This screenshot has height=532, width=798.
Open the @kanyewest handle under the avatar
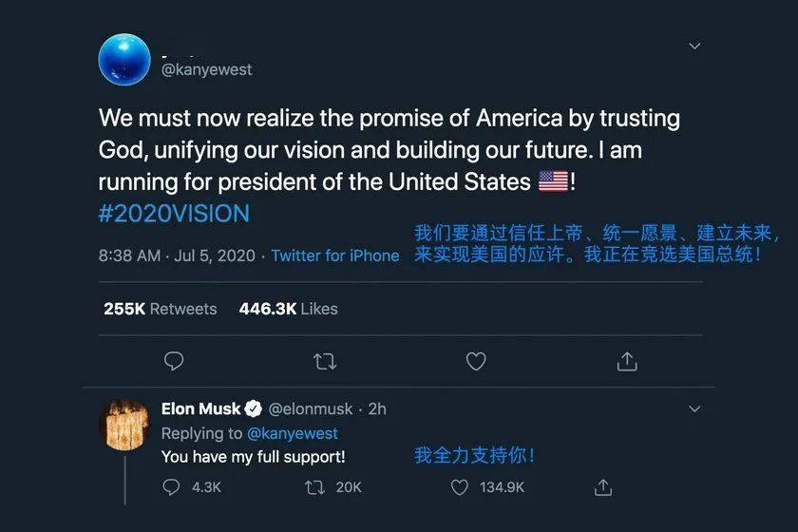(x=207, y=69)
